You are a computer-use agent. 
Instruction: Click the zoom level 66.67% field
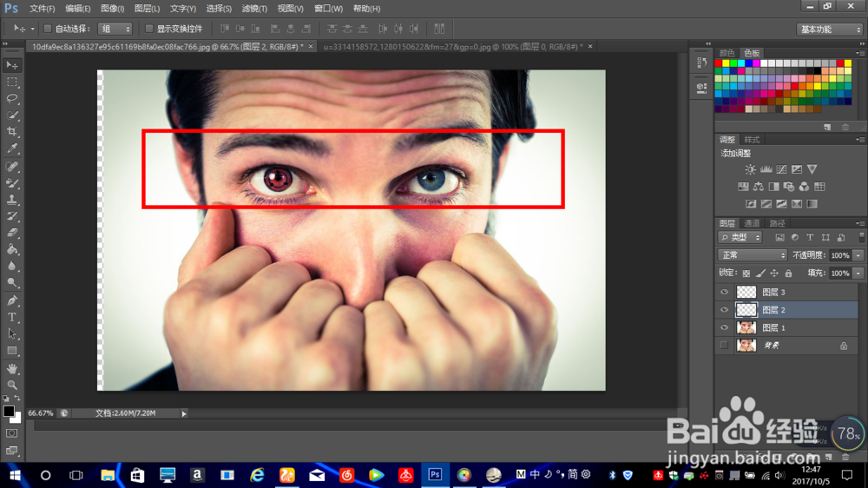coord(41,413)
